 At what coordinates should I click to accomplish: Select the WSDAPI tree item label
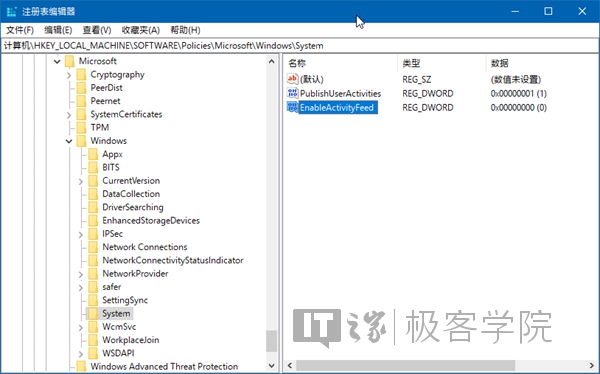(x=118, y=353)
